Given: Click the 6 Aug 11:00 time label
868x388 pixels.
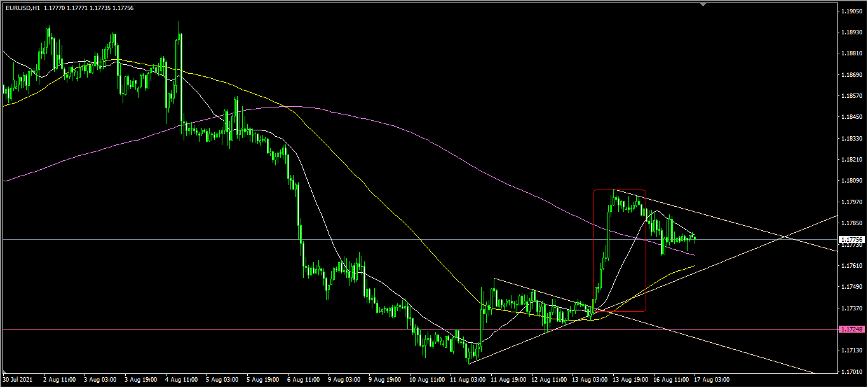Looking at the screenshot, I should 303,379.
